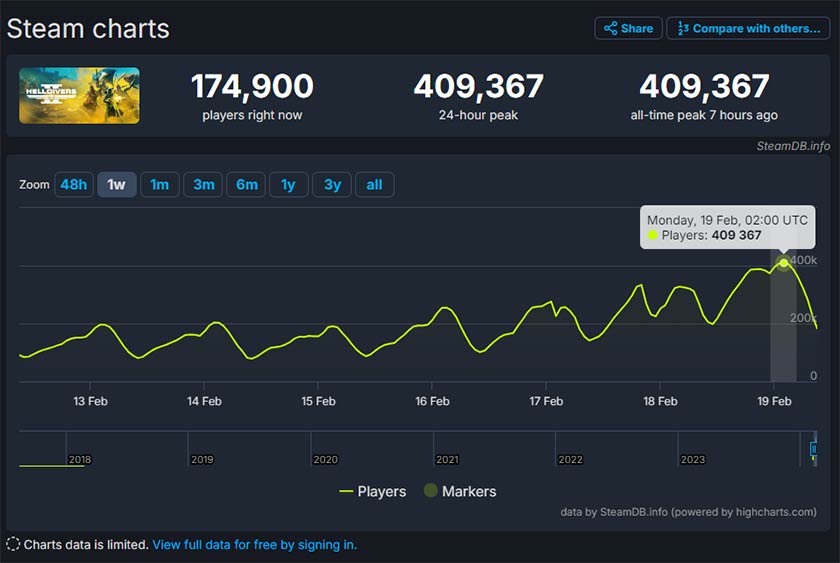Click the 13 Feb axis label

91,401
